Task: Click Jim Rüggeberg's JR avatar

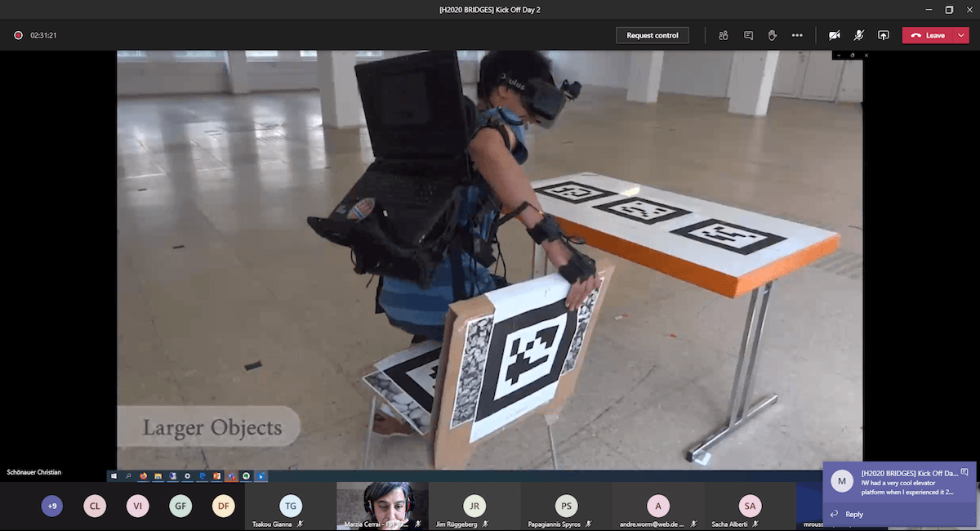Action: click(x=474, y=506)
